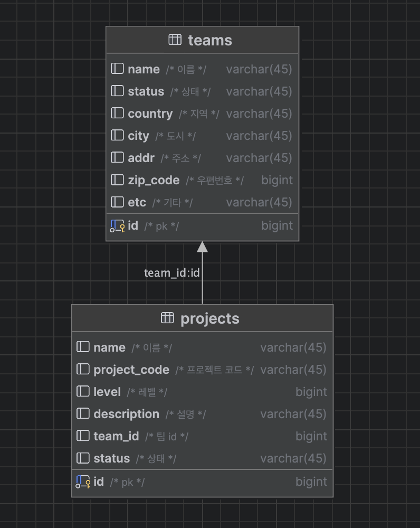Image resolution: width=420 pixels, height=528 pixels.
Task: Click bigint type of zip_code
Action: coord(277,181)
